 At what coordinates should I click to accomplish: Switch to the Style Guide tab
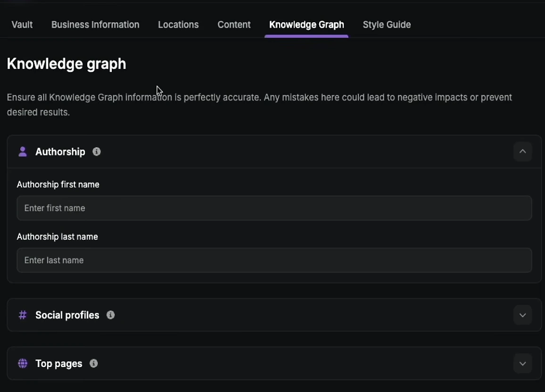click(387, 24)
